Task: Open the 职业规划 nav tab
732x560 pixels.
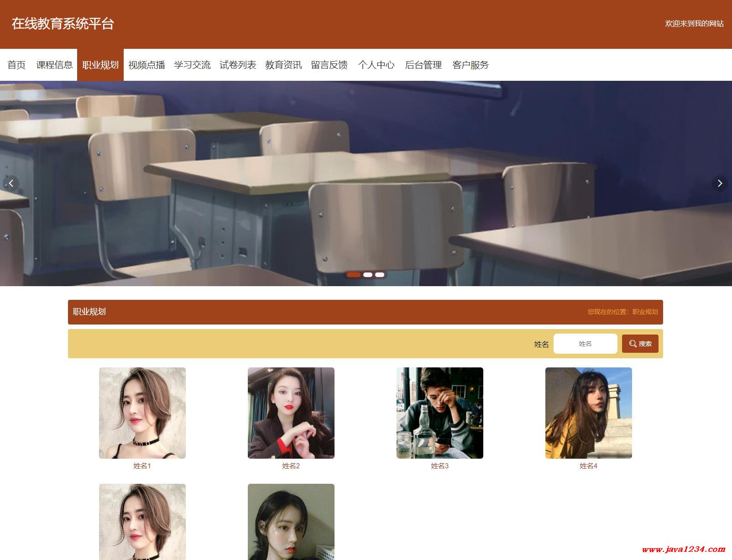Action: [100, 65]
